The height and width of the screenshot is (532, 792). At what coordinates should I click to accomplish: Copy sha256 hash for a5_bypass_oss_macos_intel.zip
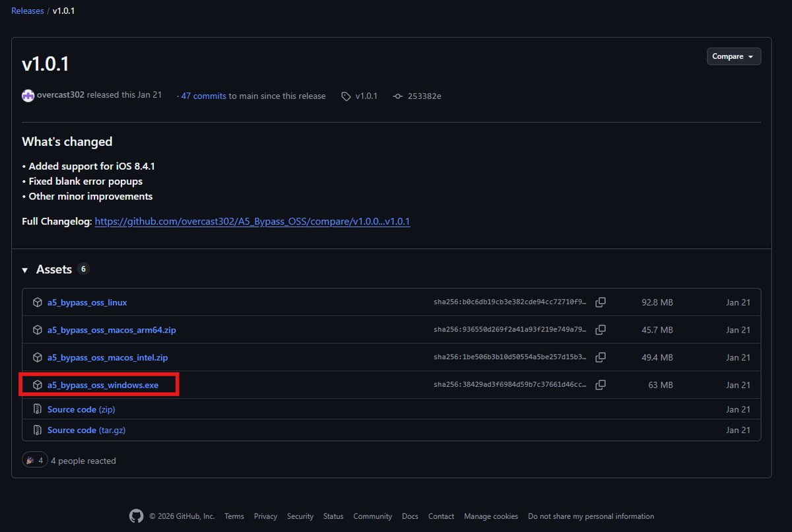[x=601, y=357]
